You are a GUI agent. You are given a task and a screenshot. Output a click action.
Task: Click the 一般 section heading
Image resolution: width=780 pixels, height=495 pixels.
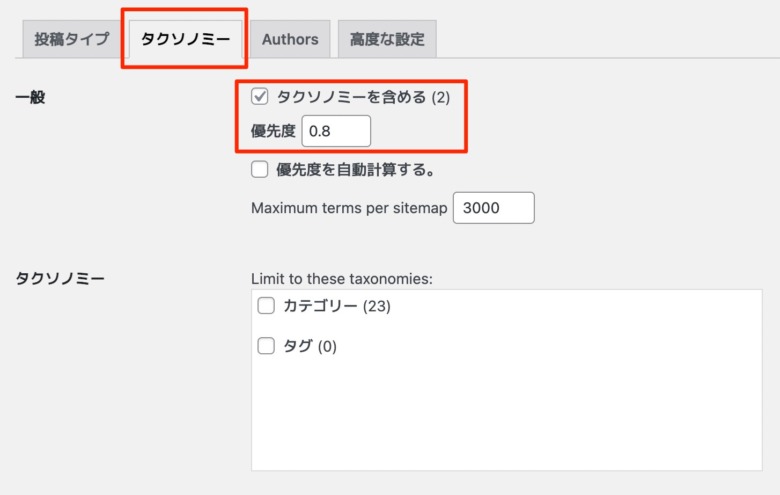coord(30,97)
